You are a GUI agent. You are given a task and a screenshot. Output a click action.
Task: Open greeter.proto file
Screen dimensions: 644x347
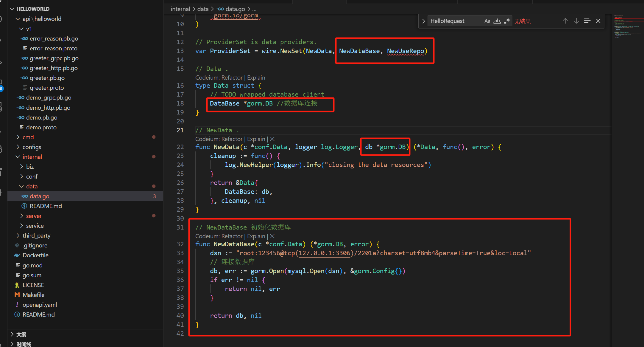[47, 88]
